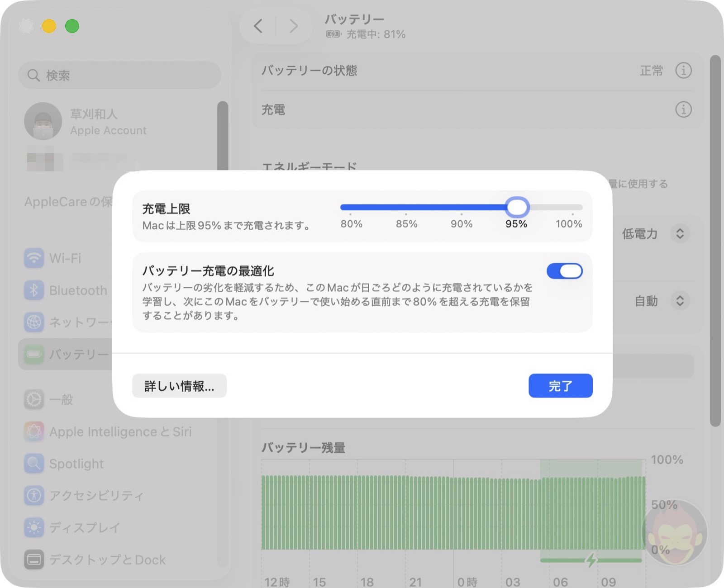The height and width of the screenshot is (588, 724).
Task: Click the Wi-Fi icon in sidebar
Action: 34,258
